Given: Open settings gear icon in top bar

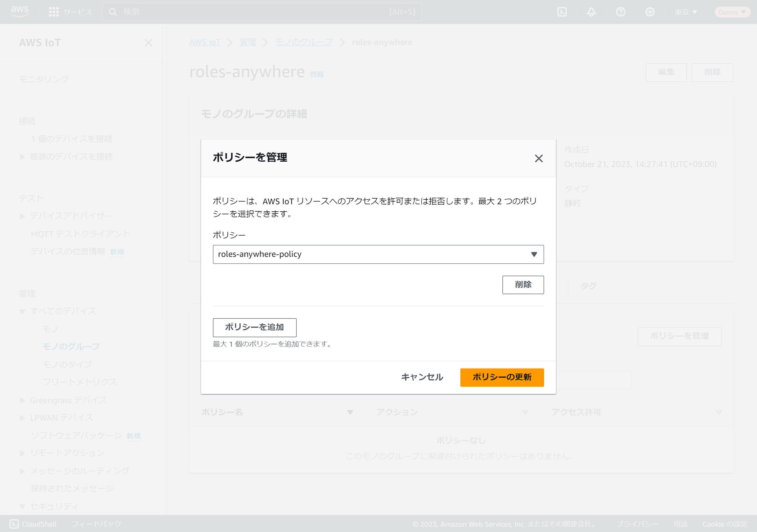Looking at the screenshot, I should [650, 12].
